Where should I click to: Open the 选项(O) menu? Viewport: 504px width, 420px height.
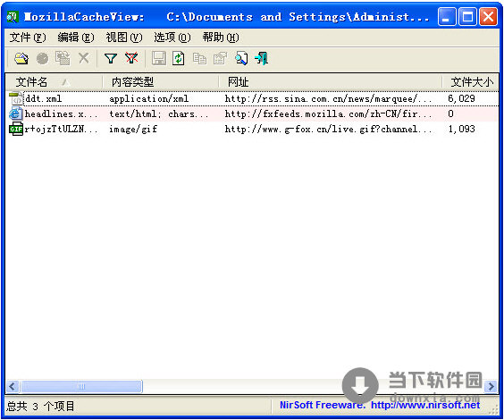172,38
